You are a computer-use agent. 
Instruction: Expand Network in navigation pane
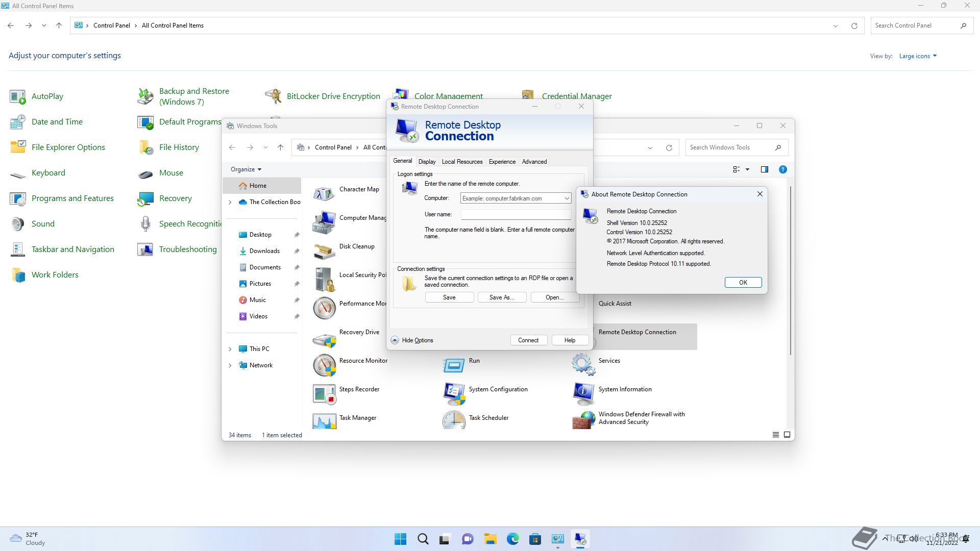pos(230,365)
